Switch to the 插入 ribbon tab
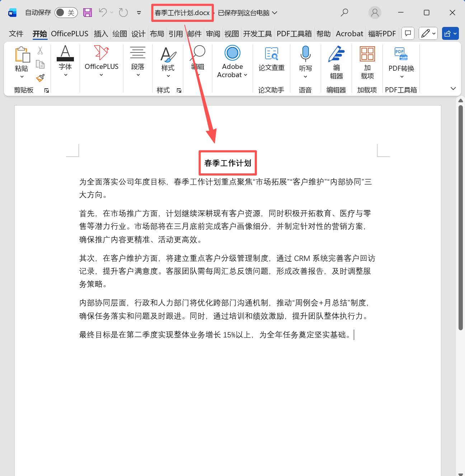465x476 pixels. pyautogui.click(x=101, y=33)
